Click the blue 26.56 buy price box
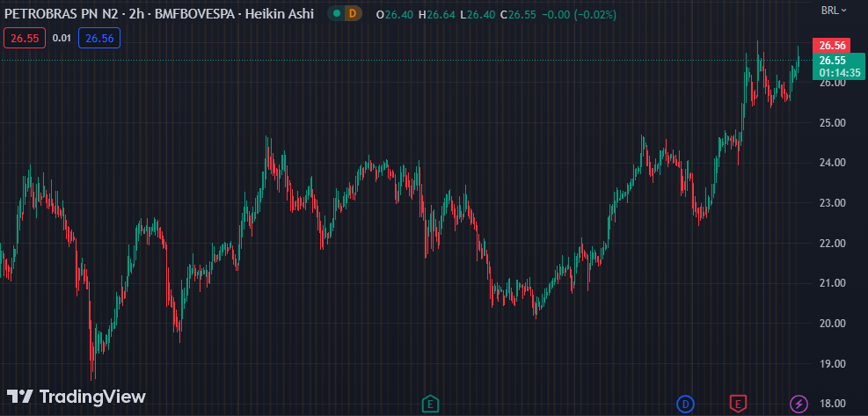The height and width of the screenshot is (416, 868). (99, 38)
